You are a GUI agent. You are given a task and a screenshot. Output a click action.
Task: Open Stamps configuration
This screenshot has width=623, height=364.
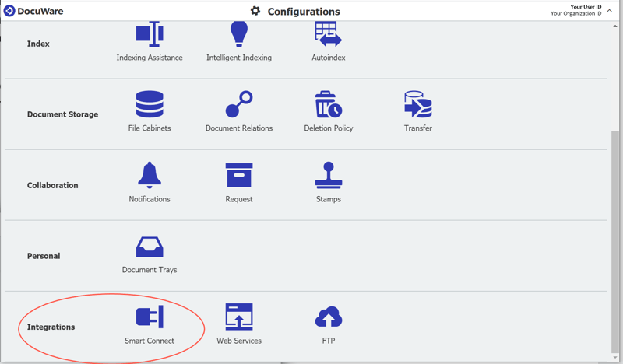coord(328,176)
